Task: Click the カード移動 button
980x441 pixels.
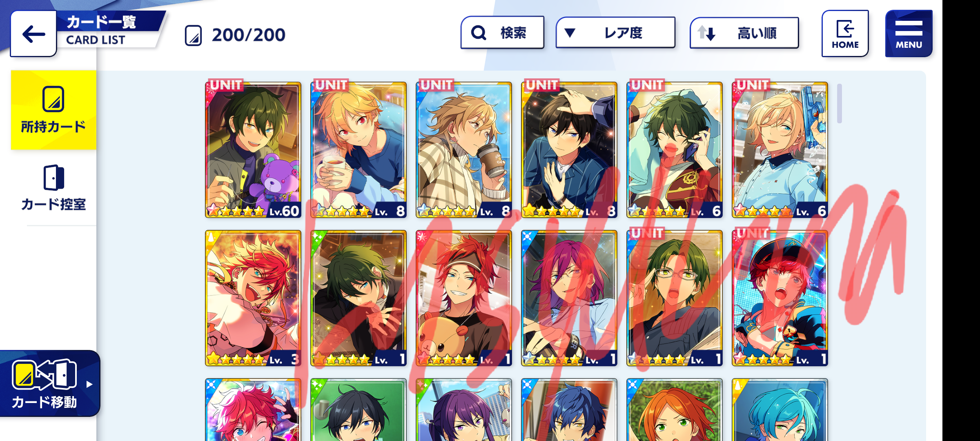Action: coord(50,383)
